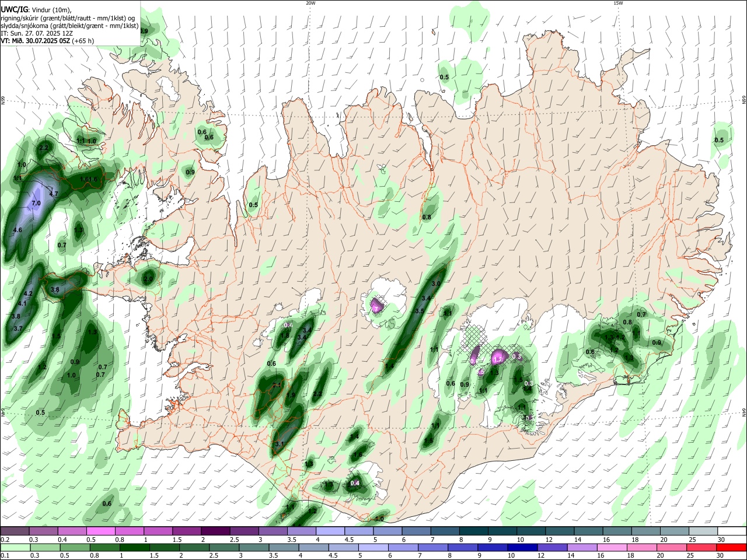Click the 3.0 rainfall value in central Iceland
The width and height of the screenshot is (747, 560).
click(x=435, y=283)
